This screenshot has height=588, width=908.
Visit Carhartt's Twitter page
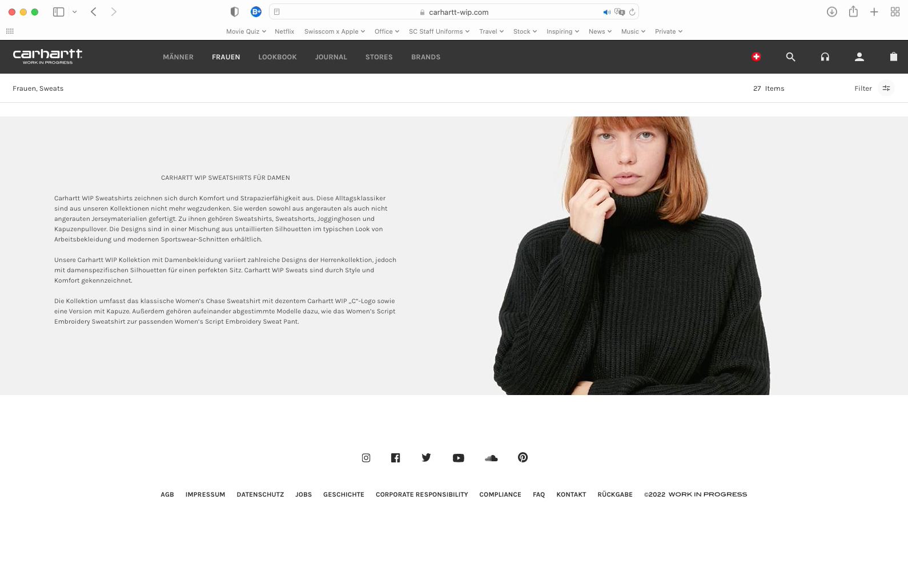coord(426,457)
